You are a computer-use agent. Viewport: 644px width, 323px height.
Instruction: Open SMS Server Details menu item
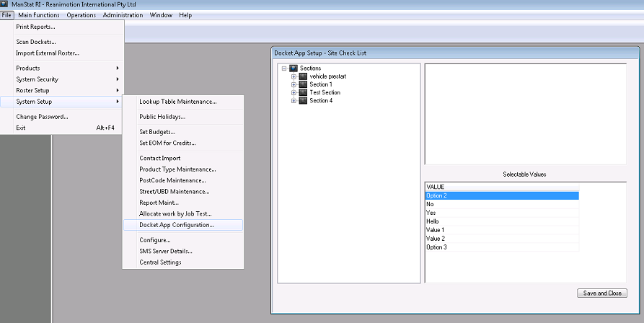tap(166, 251)
